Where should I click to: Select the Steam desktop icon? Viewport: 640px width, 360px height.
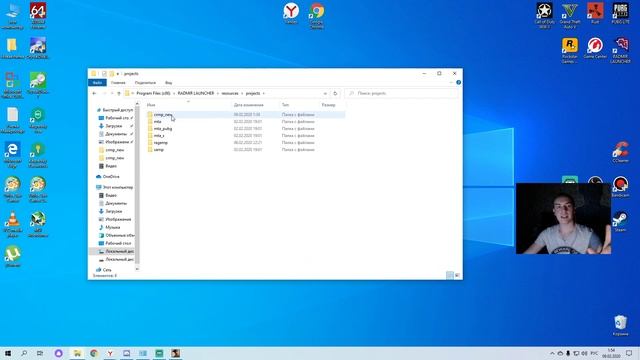coord(620,222)
